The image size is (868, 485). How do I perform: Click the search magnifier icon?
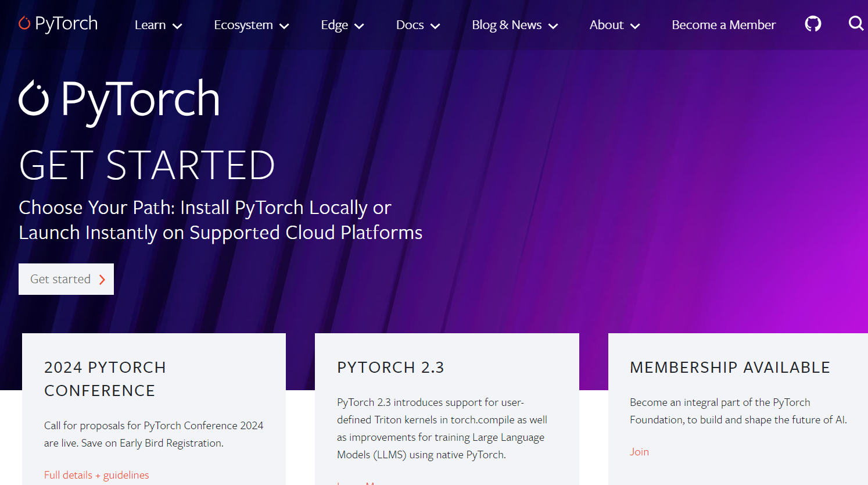(856, 24)
